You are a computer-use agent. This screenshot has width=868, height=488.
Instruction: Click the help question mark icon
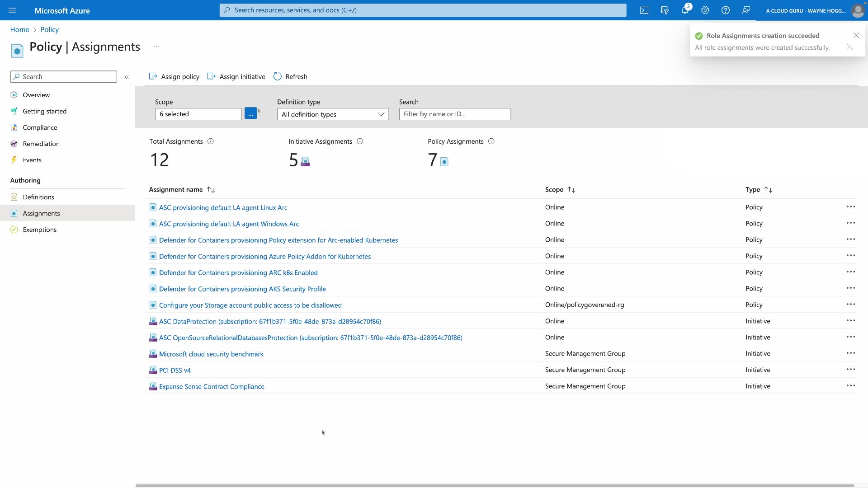point(726,10)
